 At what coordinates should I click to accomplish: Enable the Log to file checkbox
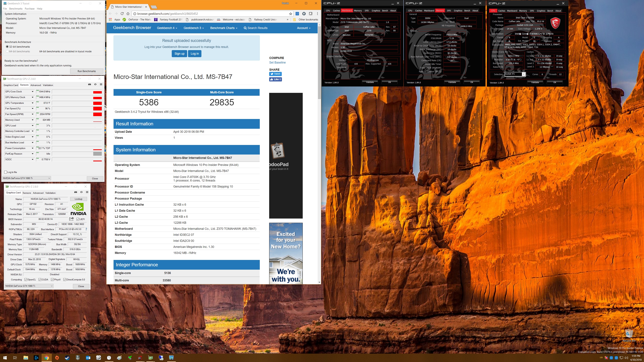click(6, 172)
